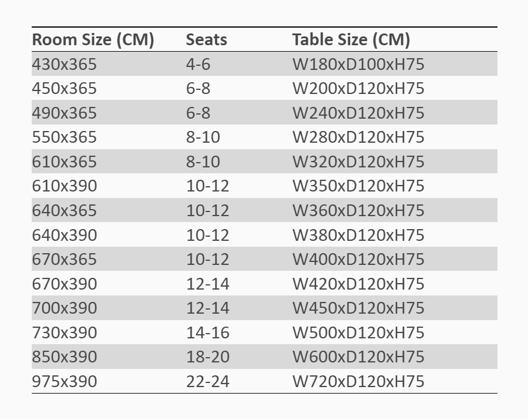This screenshot has height=420, width=528.
Task: Select room size 850x390 cell
Action: [64, 357]
